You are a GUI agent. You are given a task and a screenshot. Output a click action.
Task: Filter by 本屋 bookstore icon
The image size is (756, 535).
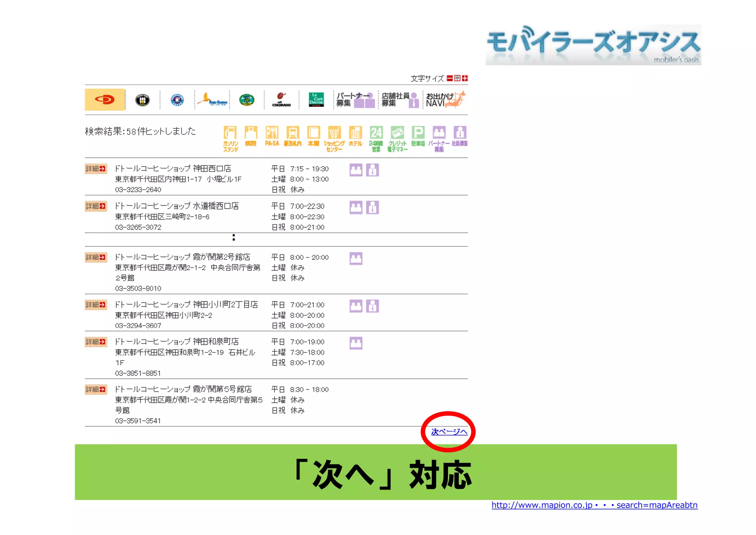pos(313,136)
